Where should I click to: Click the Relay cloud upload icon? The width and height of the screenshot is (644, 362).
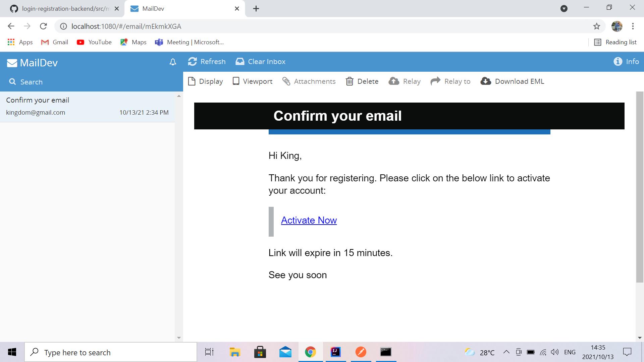(394, 81)
